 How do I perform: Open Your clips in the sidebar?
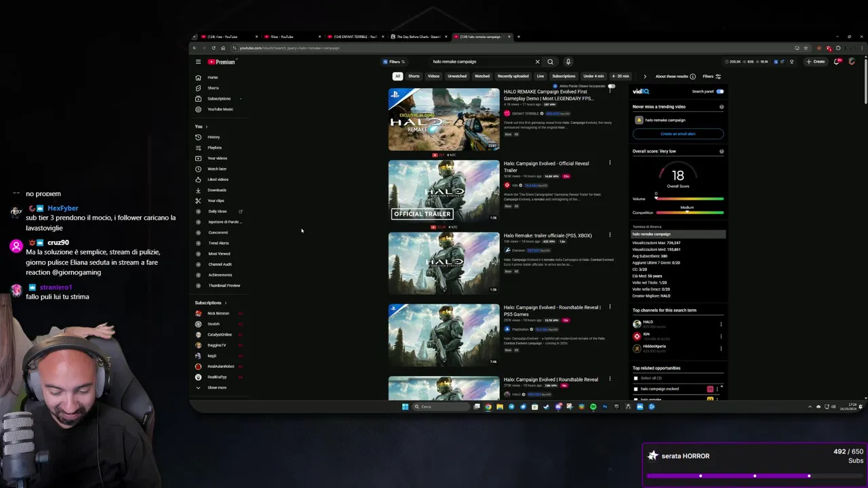pos(216,201)
